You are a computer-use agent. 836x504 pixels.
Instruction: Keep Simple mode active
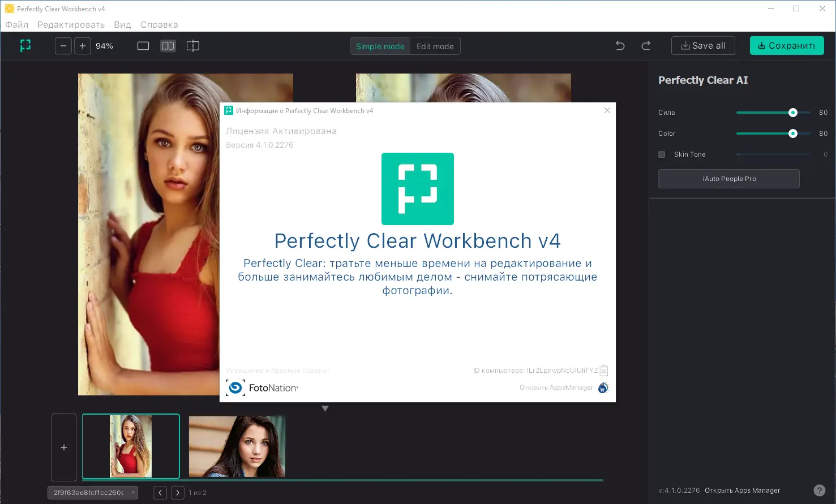380,46
